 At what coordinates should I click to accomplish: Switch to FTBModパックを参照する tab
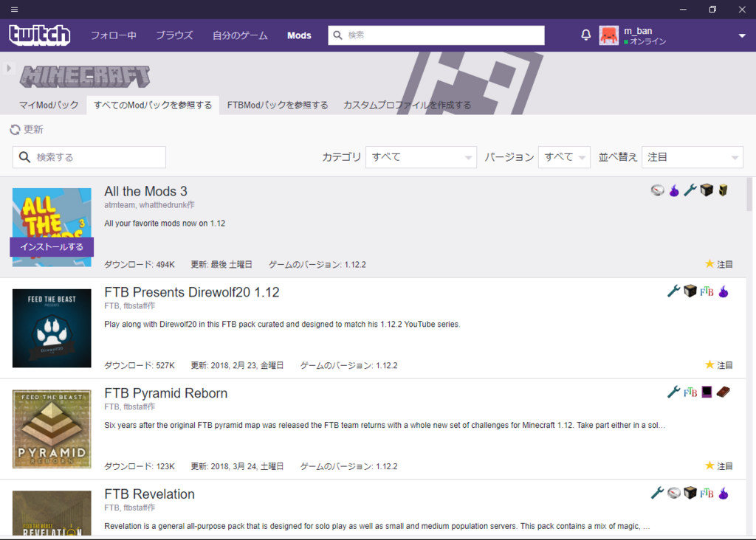click(x=278, y=105)
